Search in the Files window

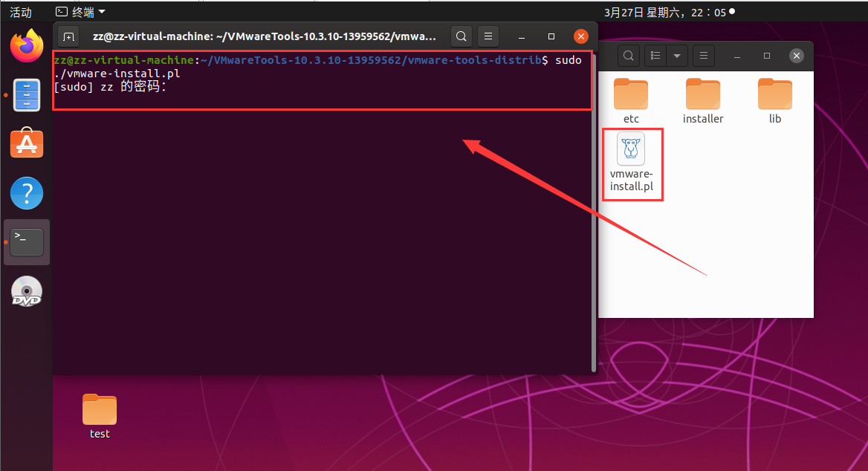[628, 56]
